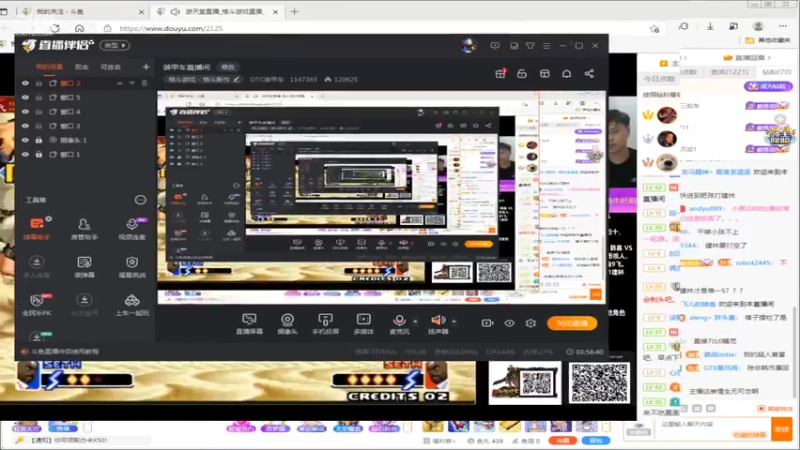Move 窗口 2 source up with arrow
Viewport: 800px width, 450px height.
click(x=120, y=83)
